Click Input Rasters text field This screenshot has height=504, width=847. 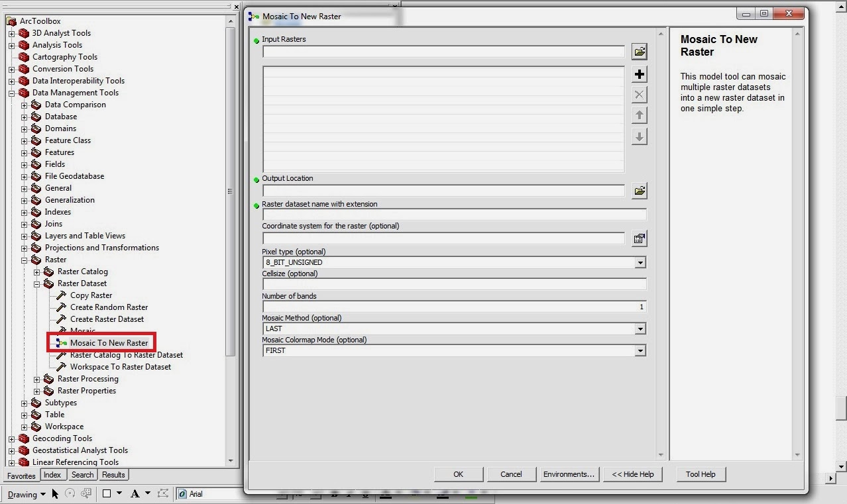(443, 52)
